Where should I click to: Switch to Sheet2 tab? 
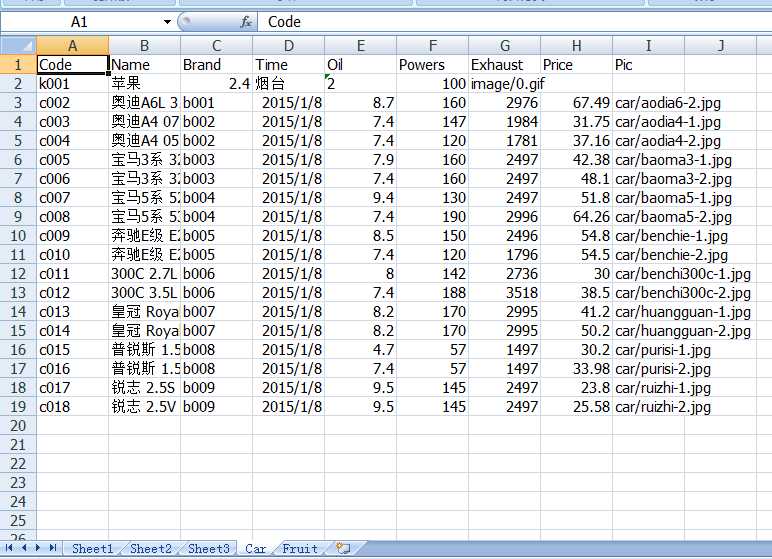click(x=151, y=549)
